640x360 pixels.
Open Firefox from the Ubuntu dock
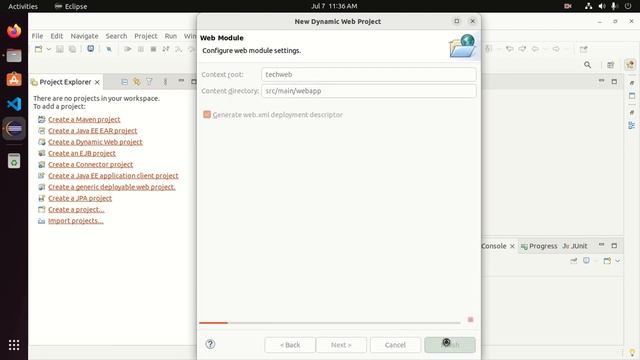click(x=14, y=31)
